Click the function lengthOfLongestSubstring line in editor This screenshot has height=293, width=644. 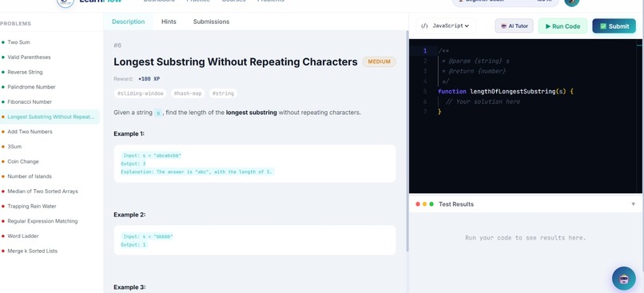pos(505,92)
